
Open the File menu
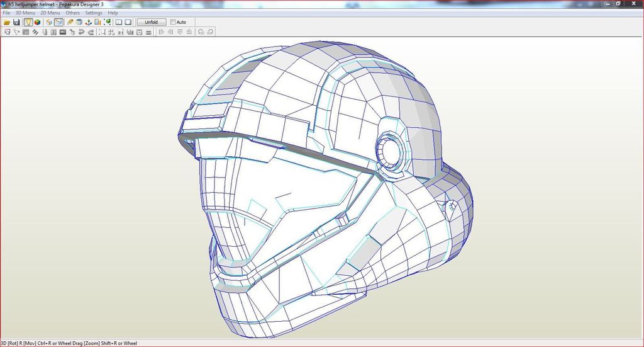pos(6,13)
